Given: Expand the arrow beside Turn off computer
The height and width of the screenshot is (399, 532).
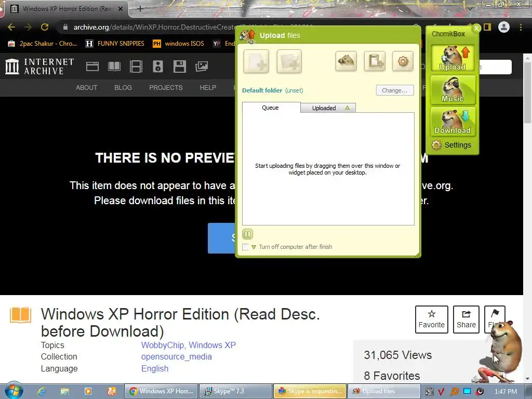Looking at the screenshot, I should [254, 247].
